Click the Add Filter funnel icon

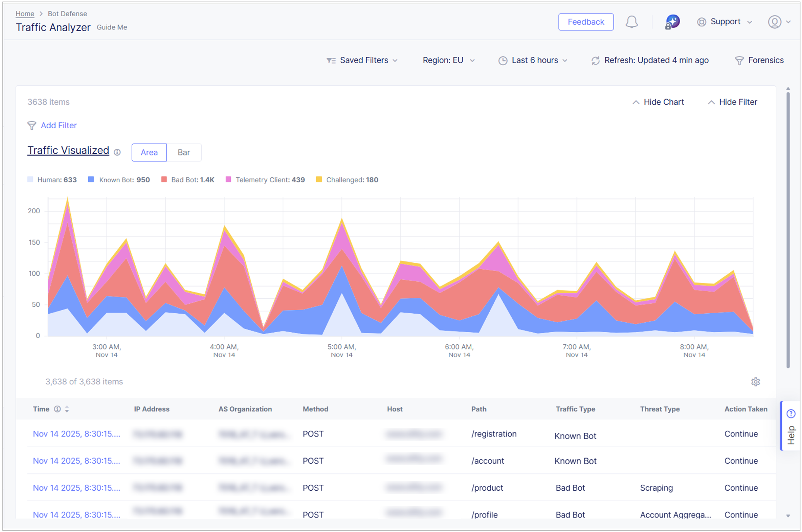pyautogui.click(x=32, y=126)
